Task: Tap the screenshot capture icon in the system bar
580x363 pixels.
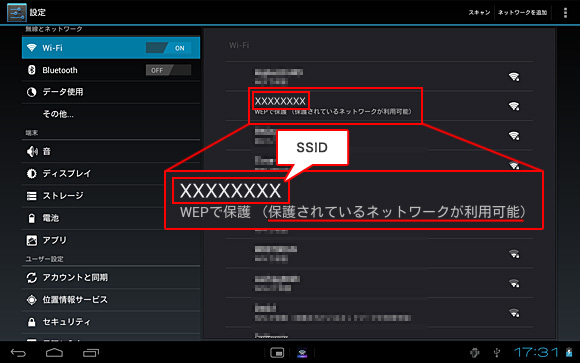Action: (x=277, y=353)
